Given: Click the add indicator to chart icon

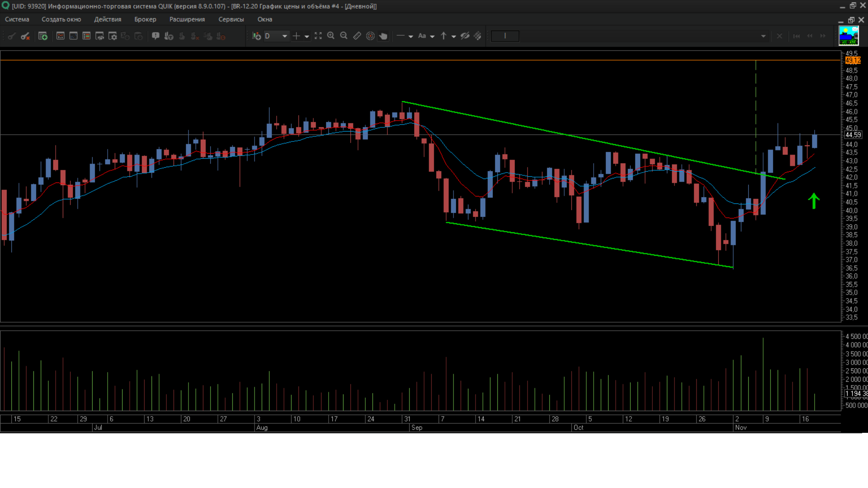Looking at the screenshot, I should [x=256, y=36].
